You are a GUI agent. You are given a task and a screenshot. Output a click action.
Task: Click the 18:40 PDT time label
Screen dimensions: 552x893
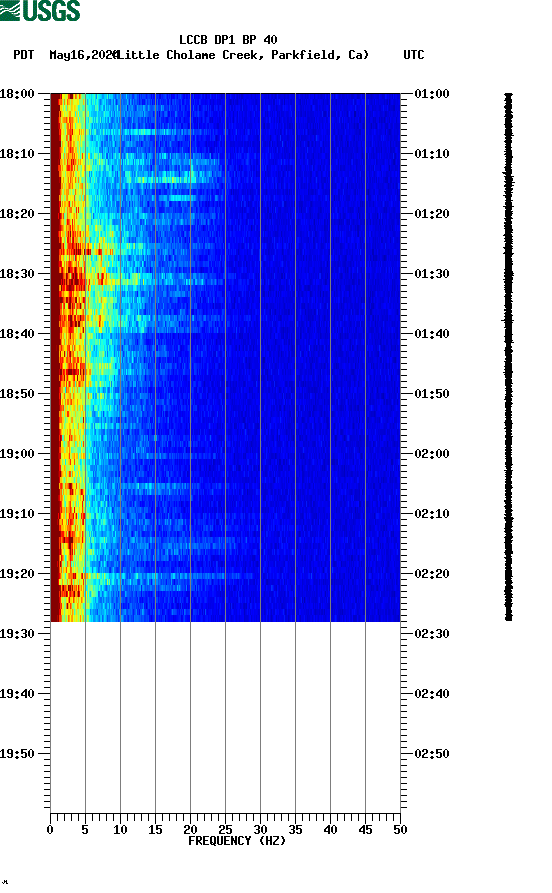(x=17, y=334)
